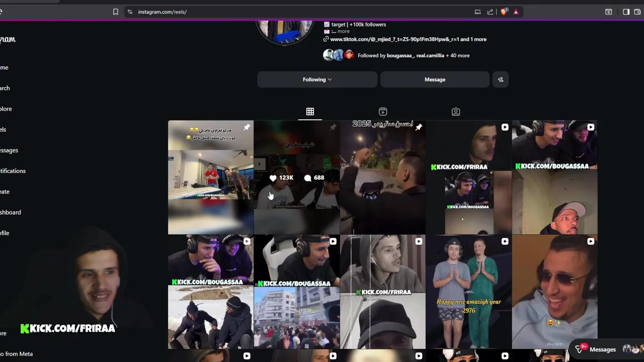Open Explore in the Instagram sidebar
This screenshot has width=644, height=362.
tap(6, 109)
